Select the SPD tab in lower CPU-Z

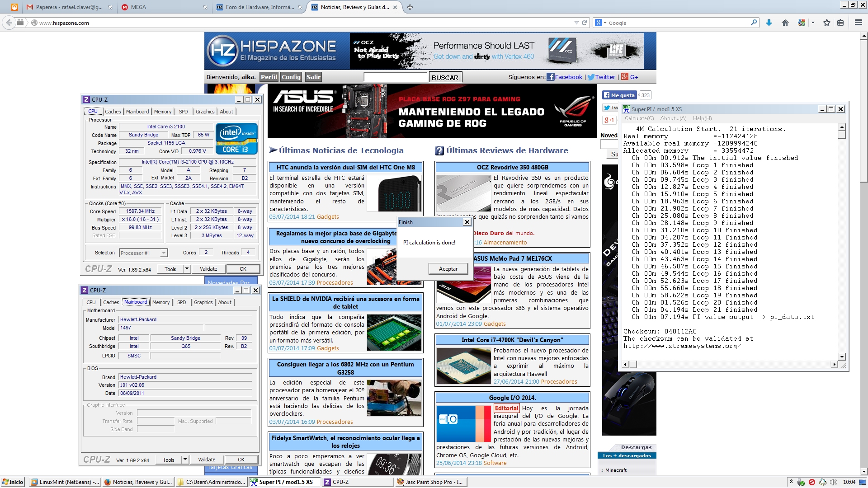coord(181,302)
